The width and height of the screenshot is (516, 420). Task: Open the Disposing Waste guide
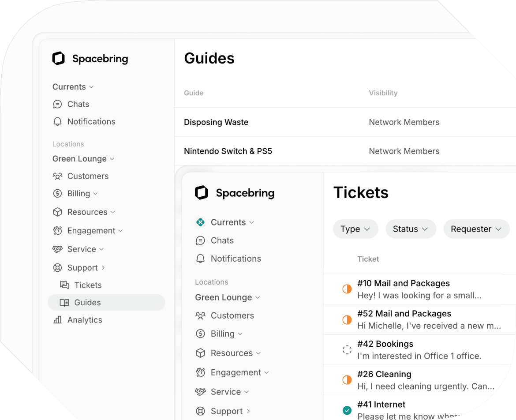tap(216, 122)
